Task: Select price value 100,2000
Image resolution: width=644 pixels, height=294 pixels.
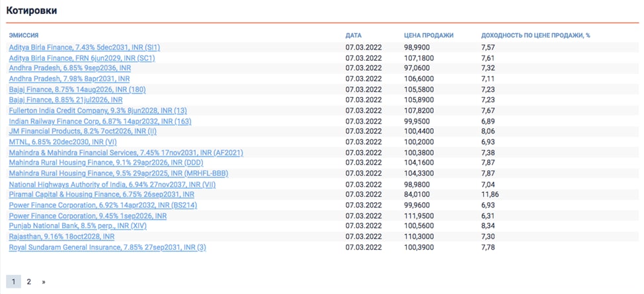Action: point(419,142)
